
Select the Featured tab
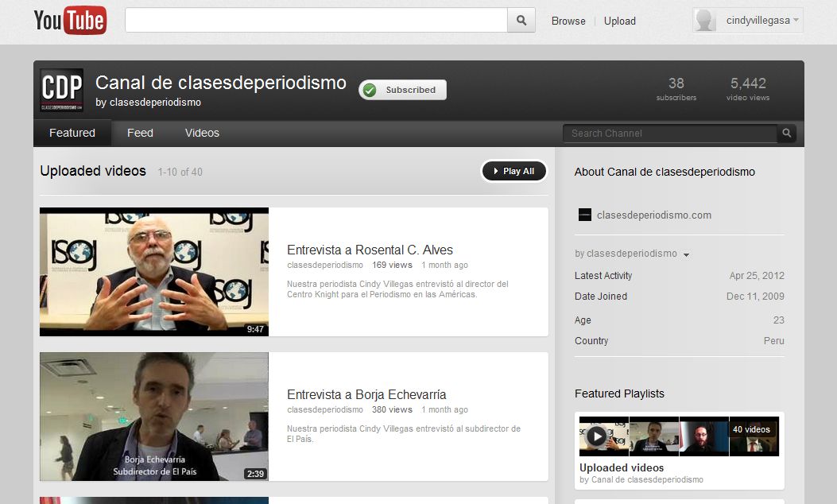pos(72,133)
